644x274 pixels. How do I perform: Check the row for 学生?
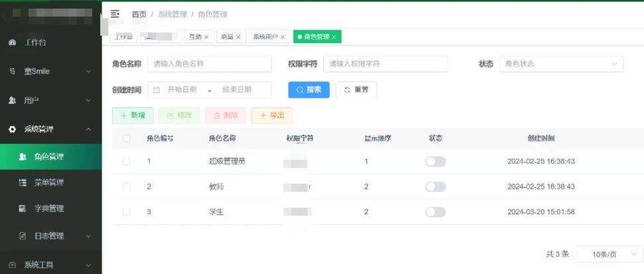click(127, 212)
